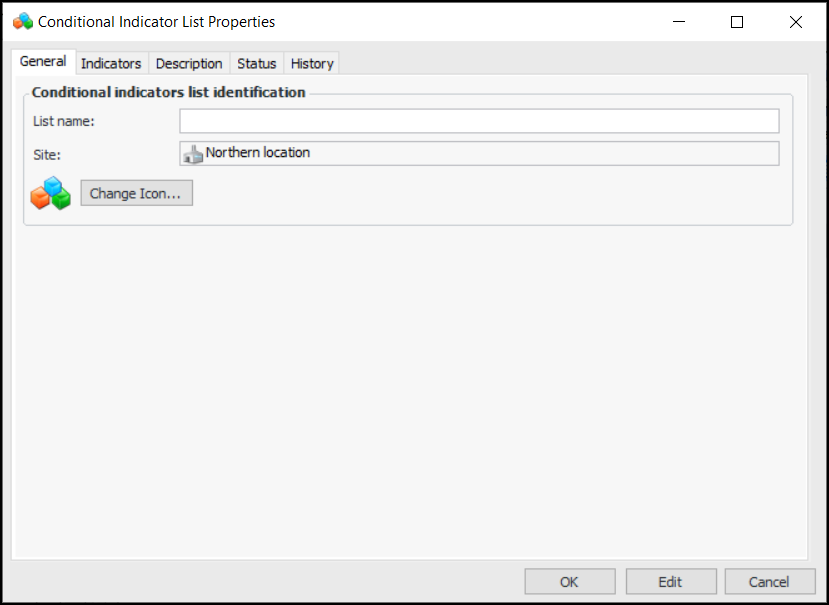This screenshot has height=605, width=829.
Task: Close the dialog with the X button
Action: tap(796, 21)
